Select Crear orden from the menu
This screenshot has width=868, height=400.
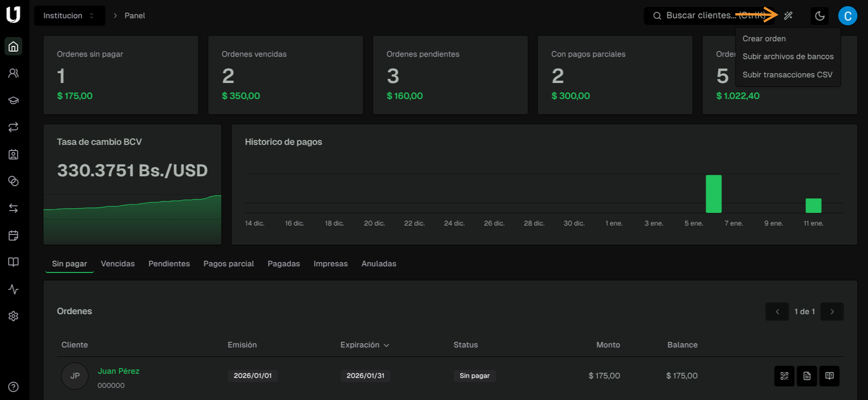pos(764,38)
